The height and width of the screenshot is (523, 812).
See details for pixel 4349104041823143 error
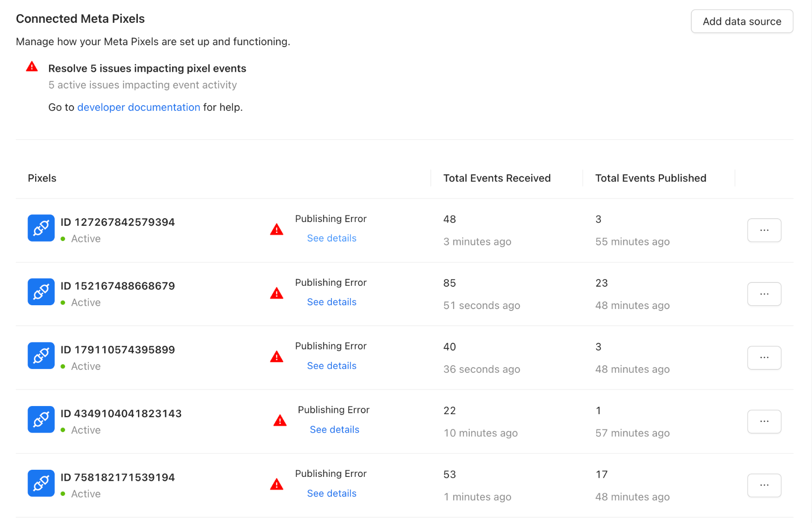(334, 429)
